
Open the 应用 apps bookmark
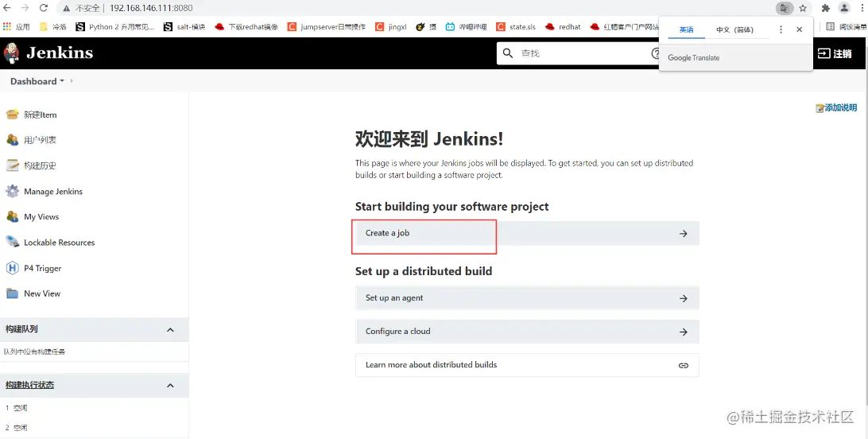tap(17, 26)
